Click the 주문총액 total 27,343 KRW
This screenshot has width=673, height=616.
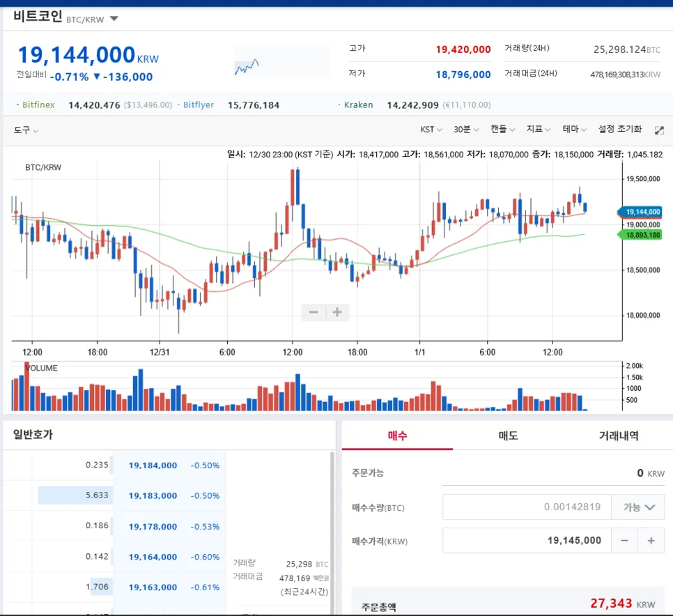tap(622, 603)
